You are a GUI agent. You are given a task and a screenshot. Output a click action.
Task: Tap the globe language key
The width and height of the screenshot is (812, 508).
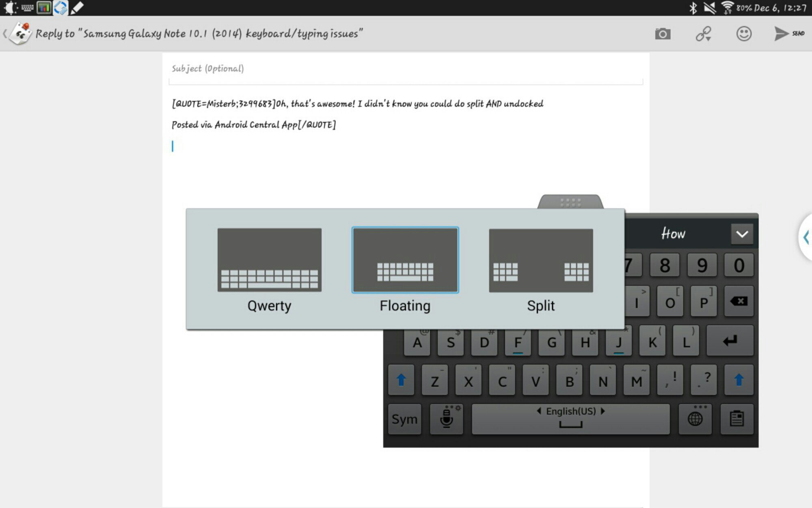695,419
